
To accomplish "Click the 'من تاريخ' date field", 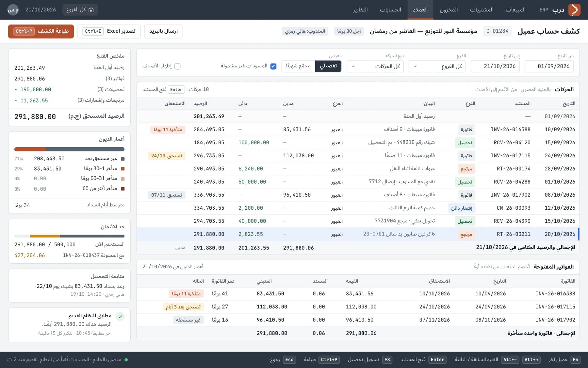I will (549, 66).
